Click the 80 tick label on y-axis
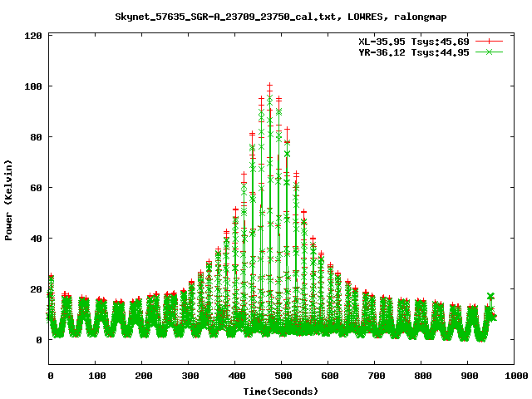 [x=36, y=137]
